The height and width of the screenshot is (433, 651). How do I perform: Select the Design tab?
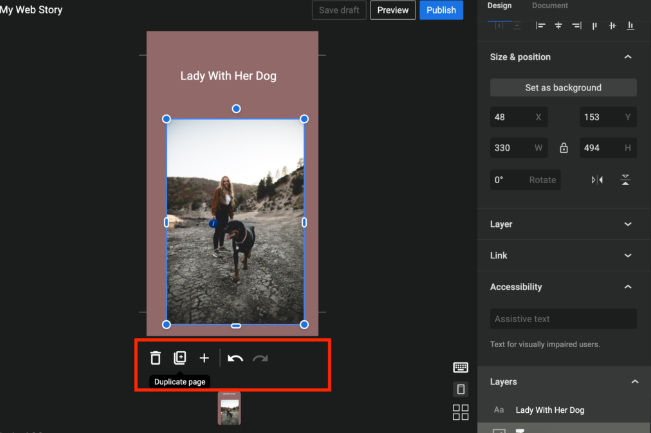499,6
